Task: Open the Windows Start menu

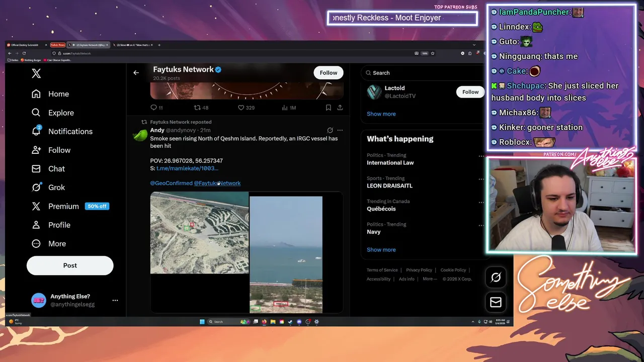Action: (202, 322)
